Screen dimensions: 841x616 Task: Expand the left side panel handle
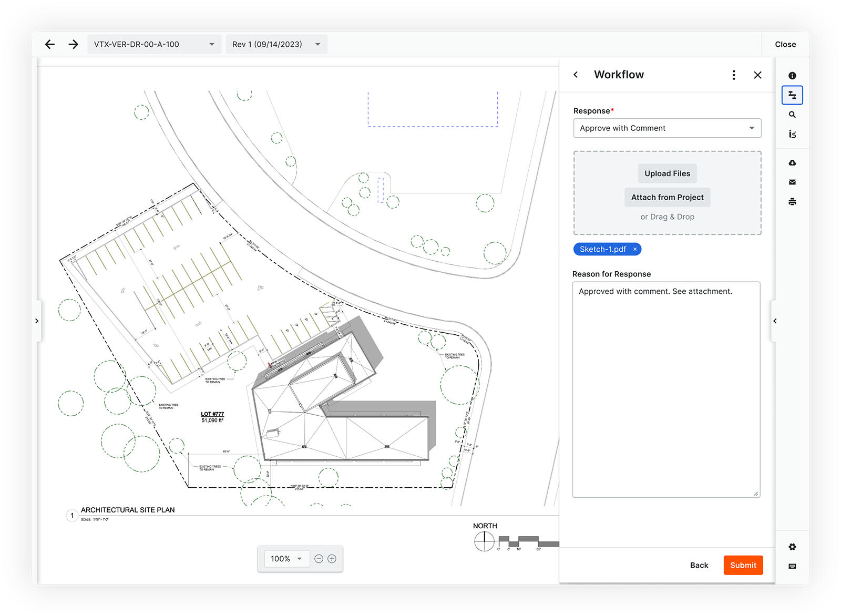coord(37,321)
